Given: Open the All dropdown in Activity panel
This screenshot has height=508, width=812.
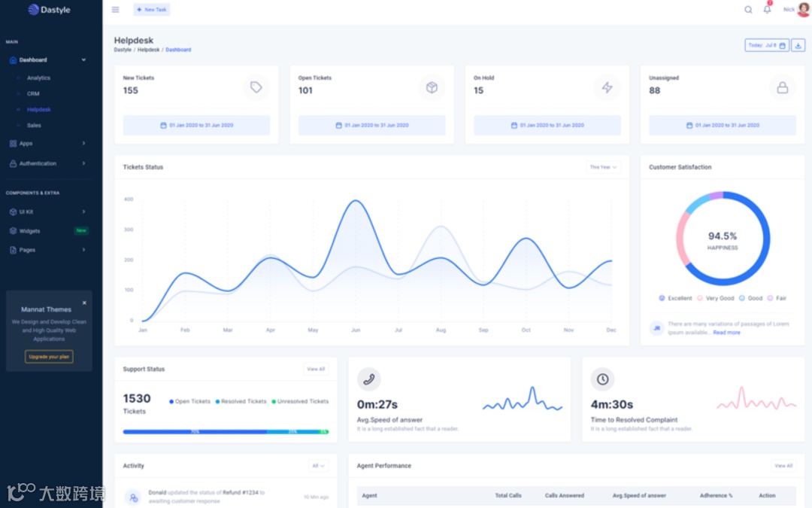Looking at the screenshot, I should pos(318,466).
